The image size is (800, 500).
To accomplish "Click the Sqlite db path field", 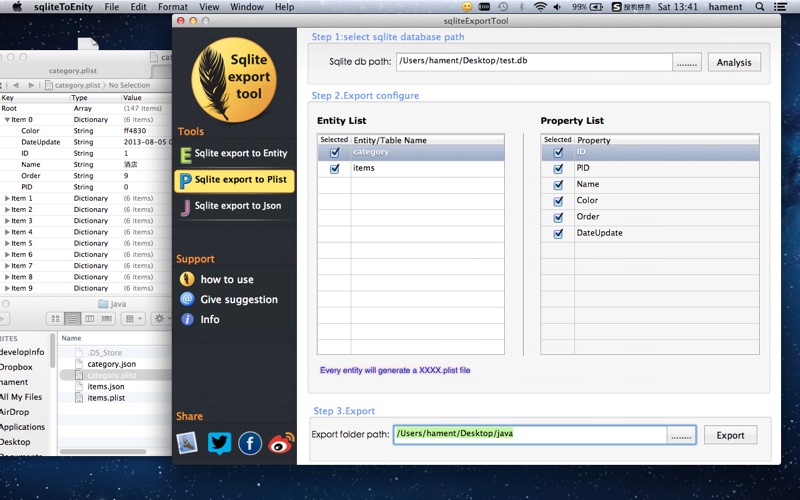I will pos(534,62).
